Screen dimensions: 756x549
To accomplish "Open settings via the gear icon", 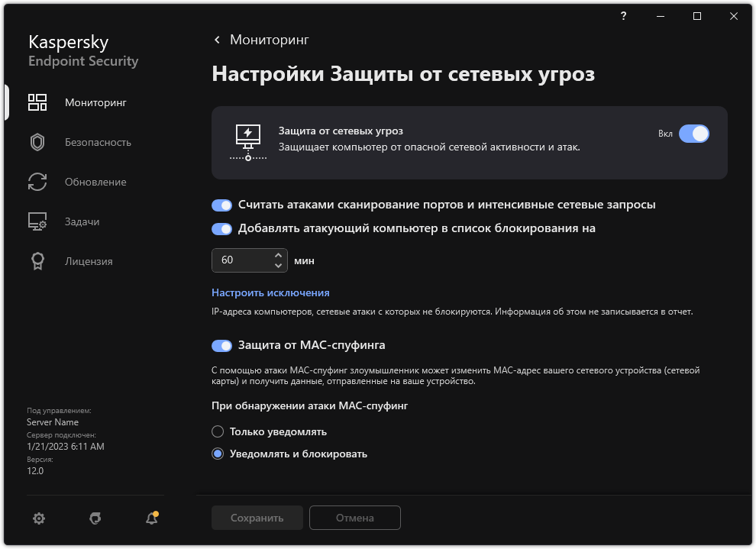I will coord(39,518).
